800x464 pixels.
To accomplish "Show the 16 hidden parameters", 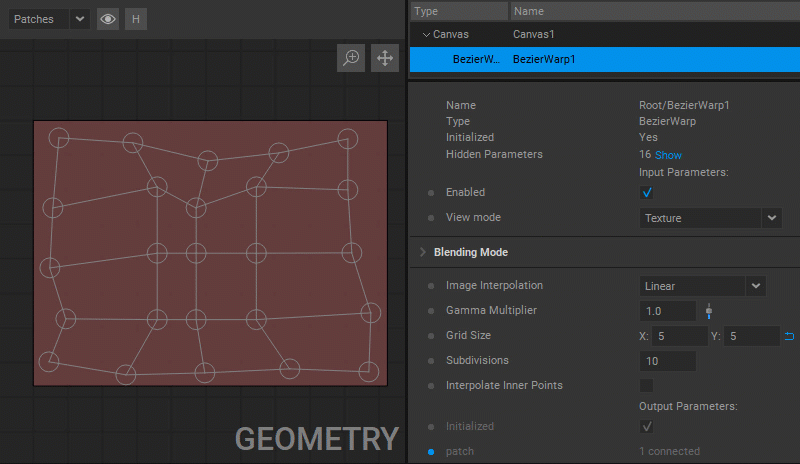I will pyautogui.click(x=668, y=155).
